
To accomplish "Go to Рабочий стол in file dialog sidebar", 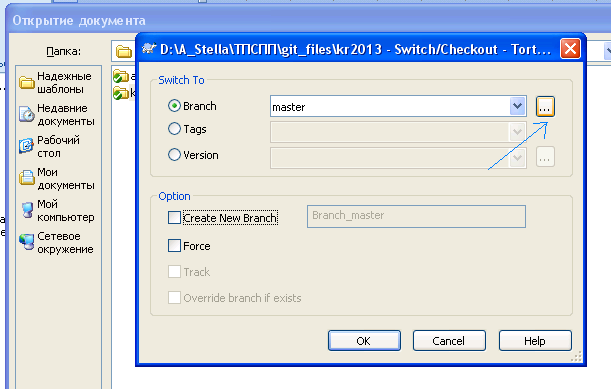I will tap(49, 147).
